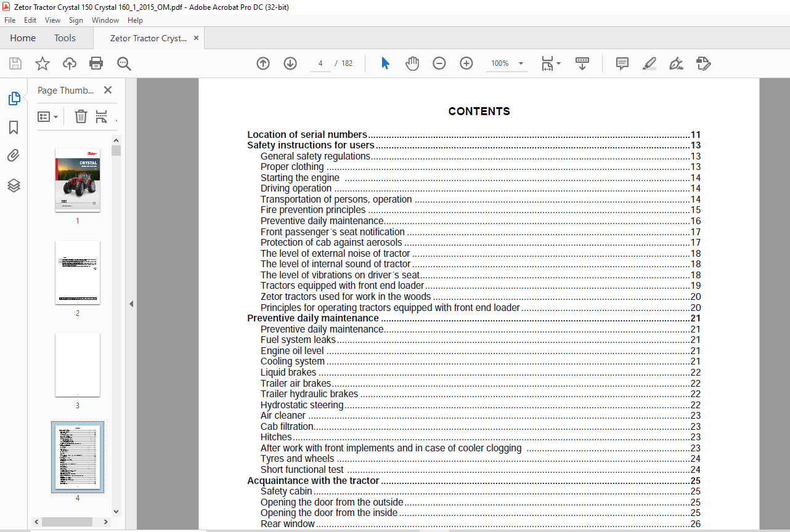Click the thumbnails vertical scrollbar handle
This screenshot has width=790, height=532.
pos(116,151)
